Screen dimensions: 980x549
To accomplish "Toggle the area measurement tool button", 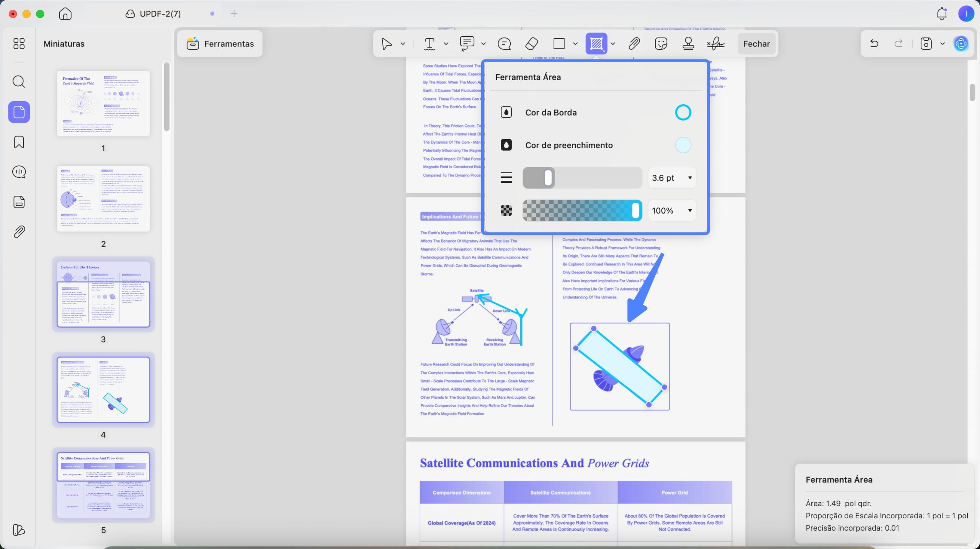I will coord(596,44).
